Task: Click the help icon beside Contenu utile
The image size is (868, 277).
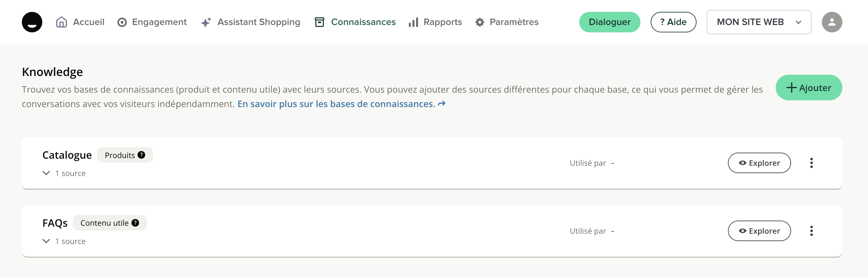Action: click(x=136, y=223)
